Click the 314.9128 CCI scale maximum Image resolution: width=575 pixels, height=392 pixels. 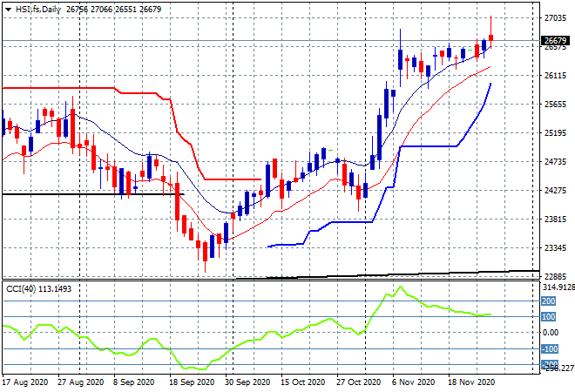(558, 287)
